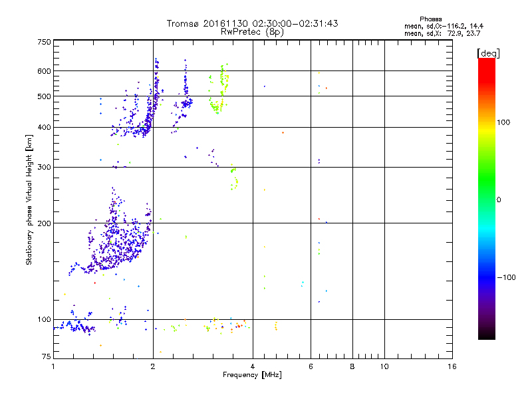Click the '75' y-axis tick label
The width and height of the screenshot is (532, 399).
[x=47, y=356]
